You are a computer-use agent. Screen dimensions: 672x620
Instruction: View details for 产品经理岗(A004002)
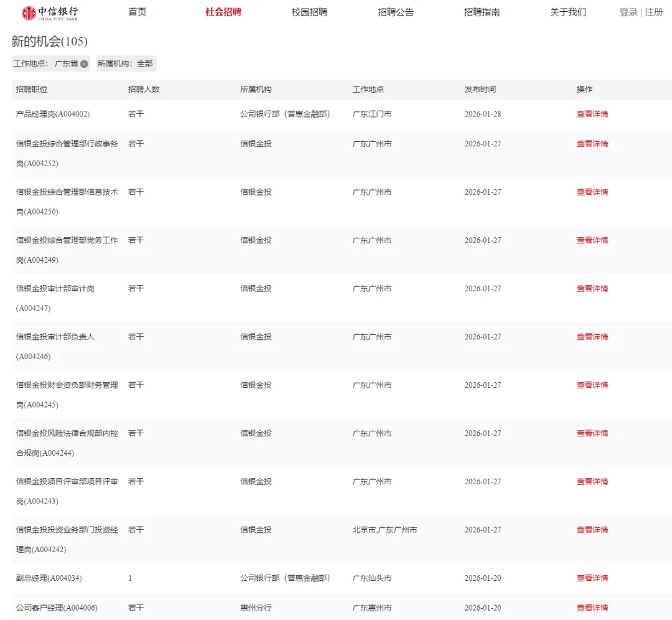coord(592,114)
